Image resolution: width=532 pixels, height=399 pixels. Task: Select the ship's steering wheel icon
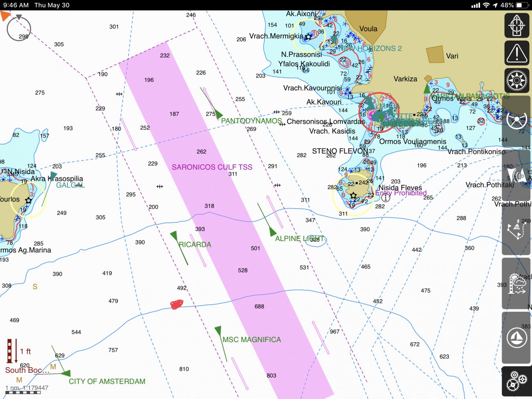point(517,120)
